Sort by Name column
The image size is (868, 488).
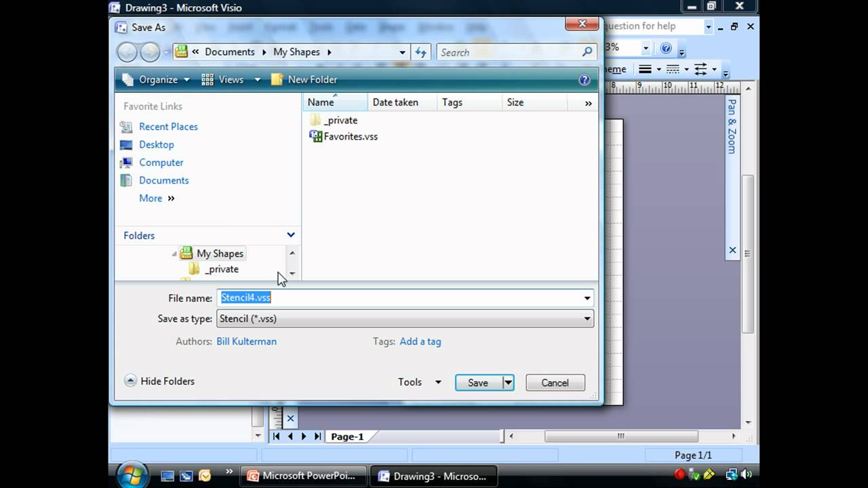coord(335,102)
